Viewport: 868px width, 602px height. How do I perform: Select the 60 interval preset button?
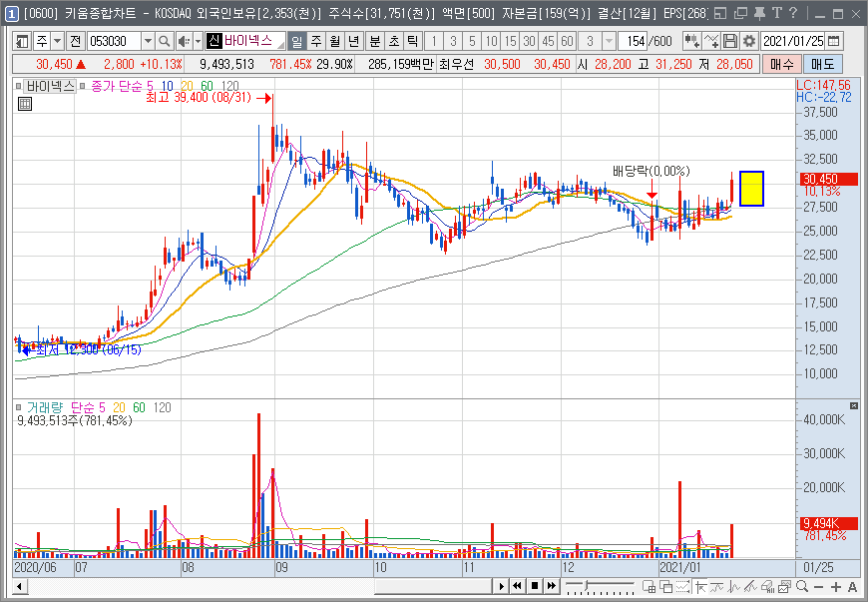coord(567,41)
